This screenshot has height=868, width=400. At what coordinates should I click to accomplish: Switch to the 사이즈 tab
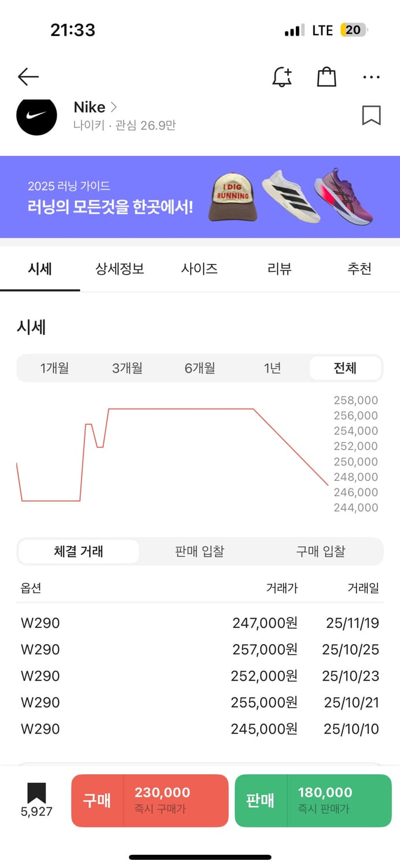click(x=199, y=269)
